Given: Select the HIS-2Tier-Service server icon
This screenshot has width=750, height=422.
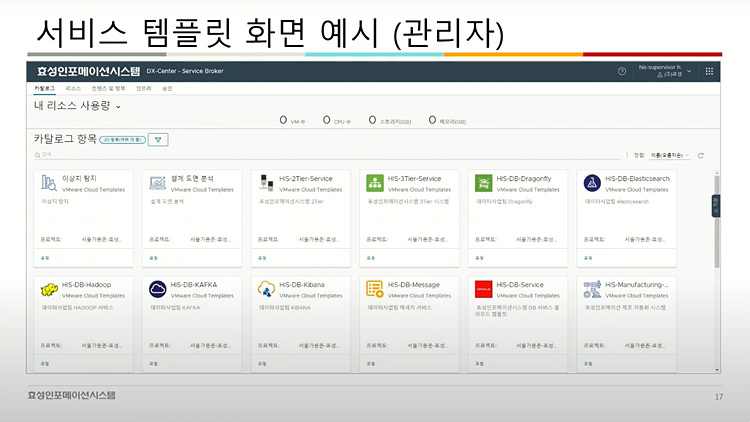Looking at the screenshot, I should [x=266, y=183].
